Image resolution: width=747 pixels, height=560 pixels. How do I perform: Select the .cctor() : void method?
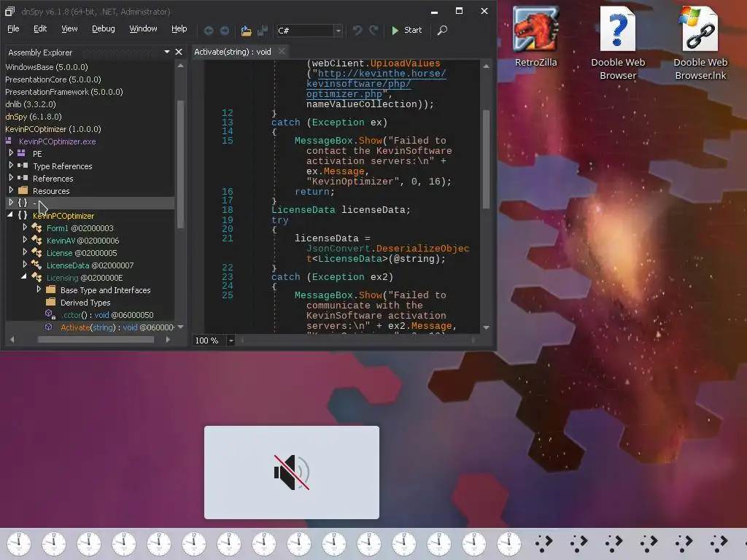tap(107, 315)
